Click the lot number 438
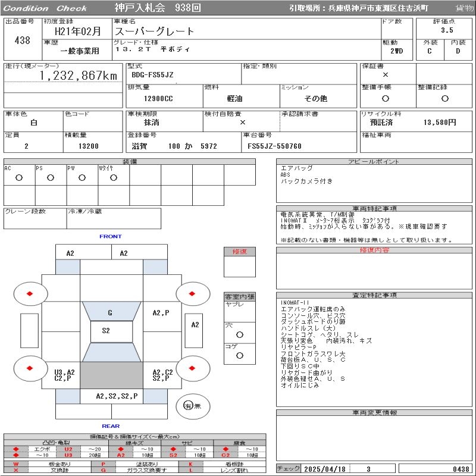 (x=22, y=40)
